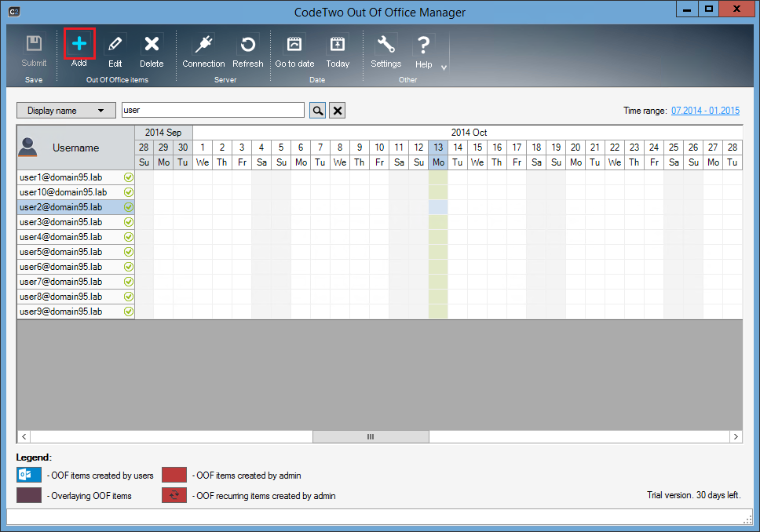Click the green status check for user4@domain95.lab
The height and width of the screenshot is (532, 760).
[129, 237]
